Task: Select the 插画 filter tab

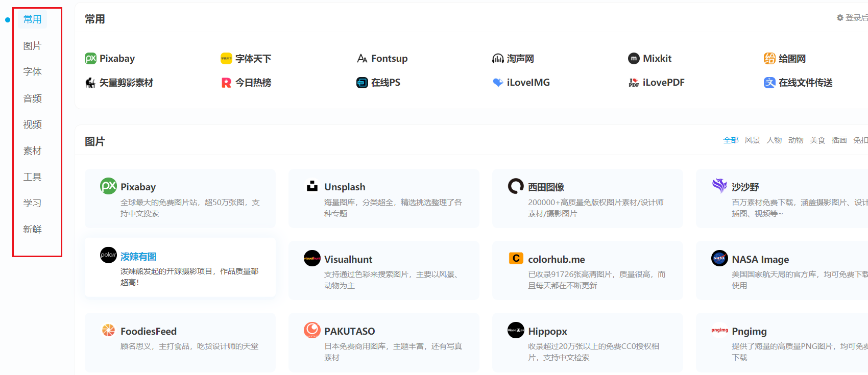Action: (839, 140)
